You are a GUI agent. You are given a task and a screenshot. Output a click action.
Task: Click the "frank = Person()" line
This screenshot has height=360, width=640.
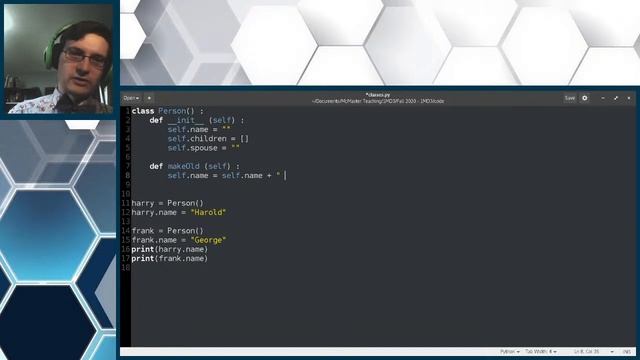pyautogui.click(x=167, y=231)
